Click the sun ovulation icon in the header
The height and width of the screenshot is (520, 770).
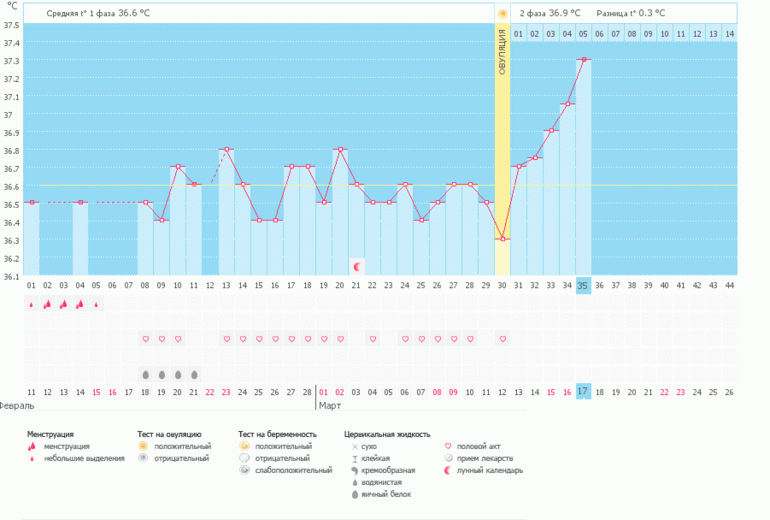click(x=502, y=13)
